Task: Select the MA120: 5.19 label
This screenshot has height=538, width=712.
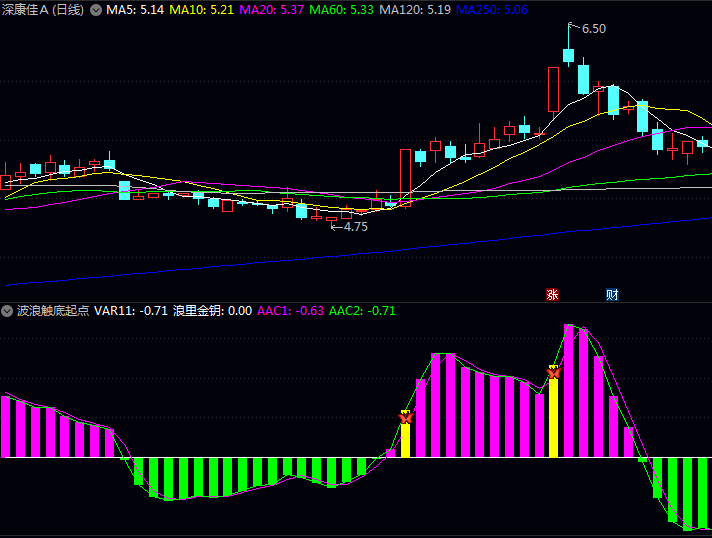Action: coord(415,10)
